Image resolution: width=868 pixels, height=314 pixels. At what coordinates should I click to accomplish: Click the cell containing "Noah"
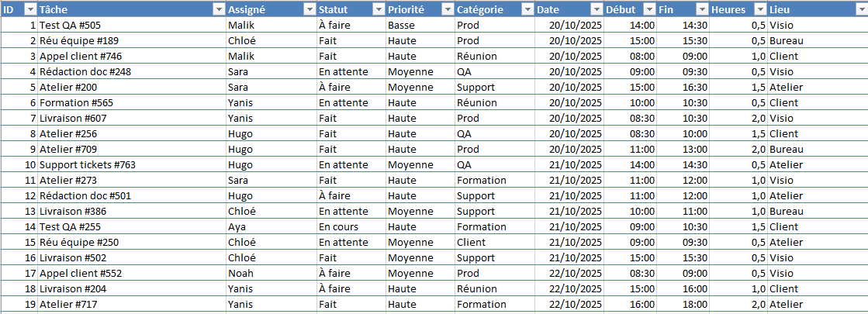coord(240,273)
